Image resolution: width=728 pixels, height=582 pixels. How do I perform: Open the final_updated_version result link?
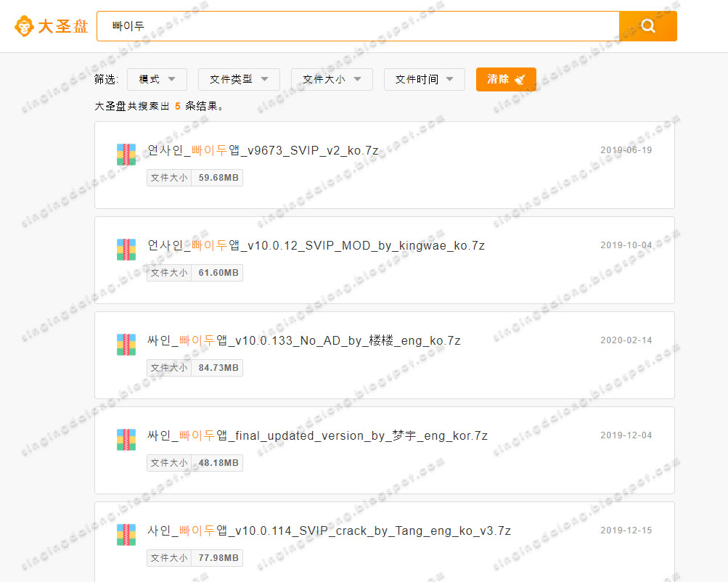[x=317, y=435]
